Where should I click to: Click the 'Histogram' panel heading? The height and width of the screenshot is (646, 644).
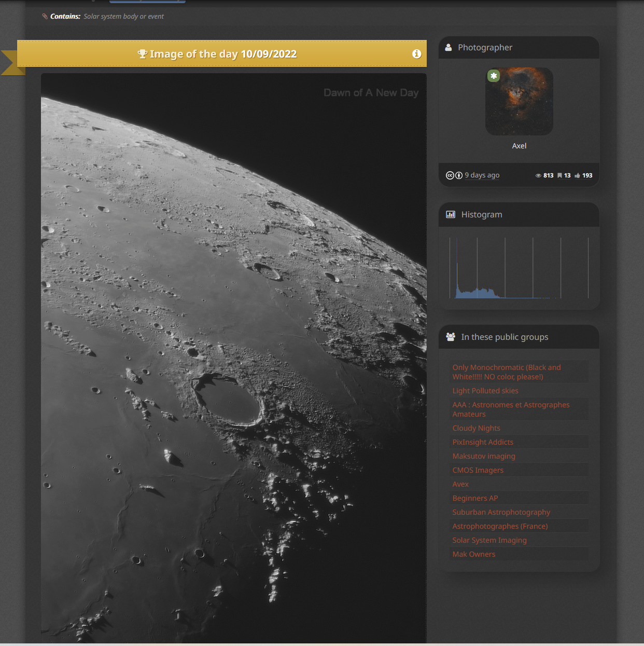(482, 214)
